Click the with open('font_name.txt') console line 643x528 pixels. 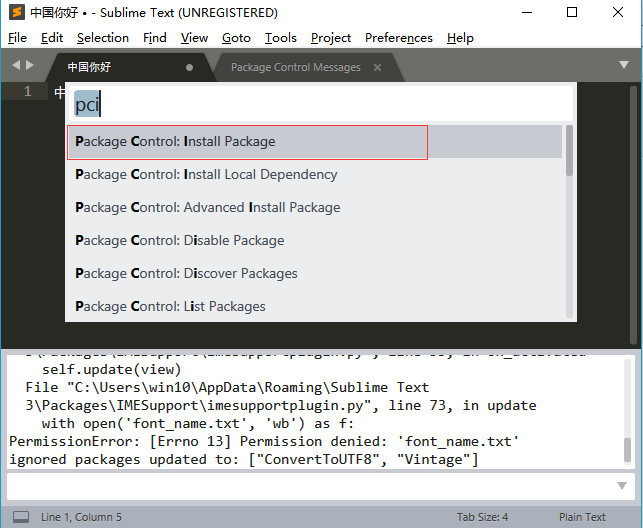coord(198,423)
